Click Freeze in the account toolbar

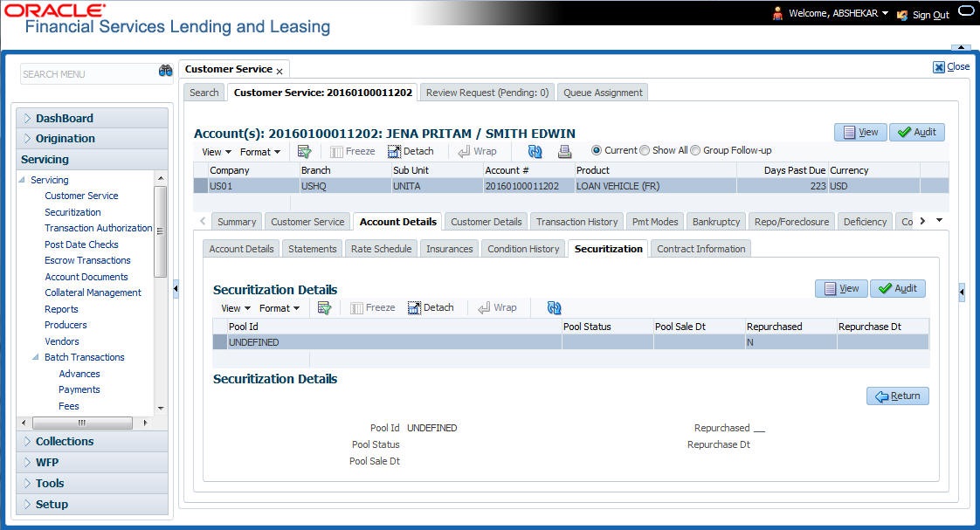[353, 151]
